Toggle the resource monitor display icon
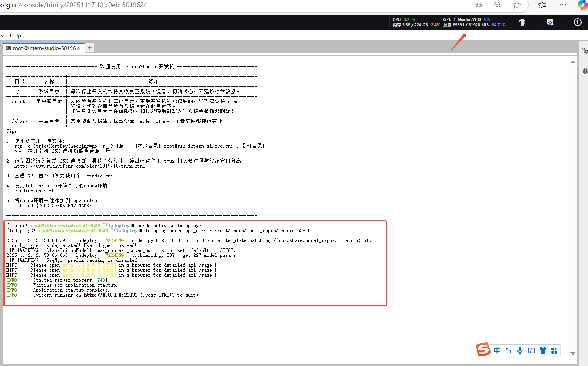The image size is (588, 366). click(x=550, y=22)
